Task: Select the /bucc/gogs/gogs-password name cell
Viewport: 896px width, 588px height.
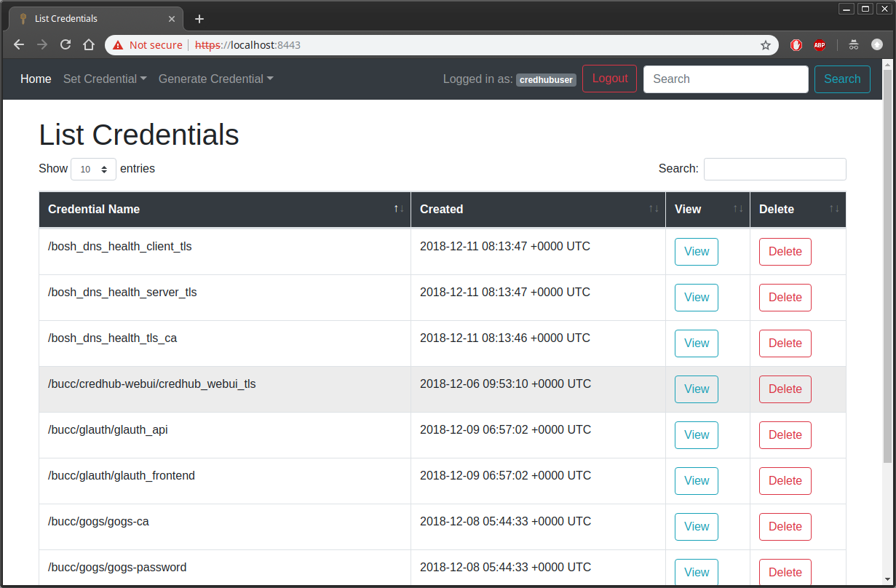Action: (x=225, y=568)
